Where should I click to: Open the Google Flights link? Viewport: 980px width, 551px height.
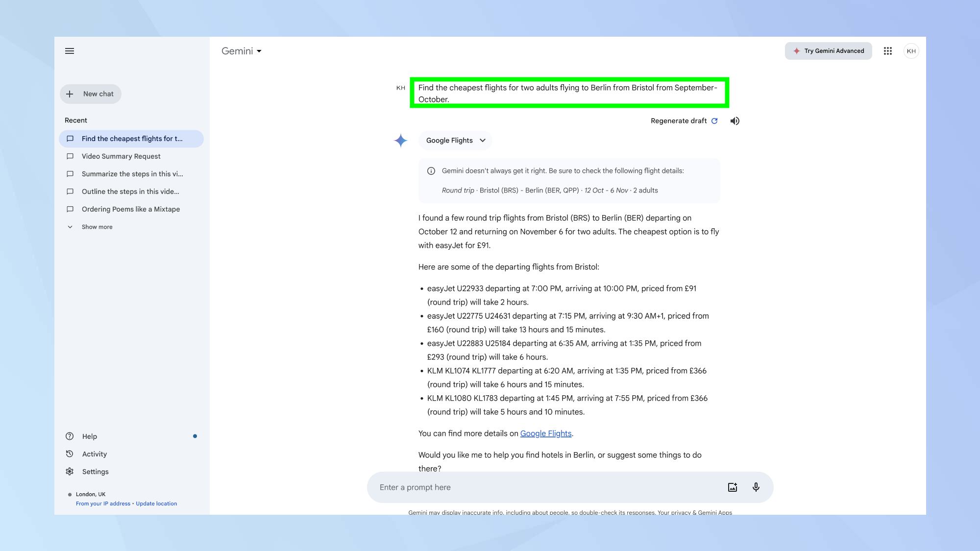[x=545, y=433]
